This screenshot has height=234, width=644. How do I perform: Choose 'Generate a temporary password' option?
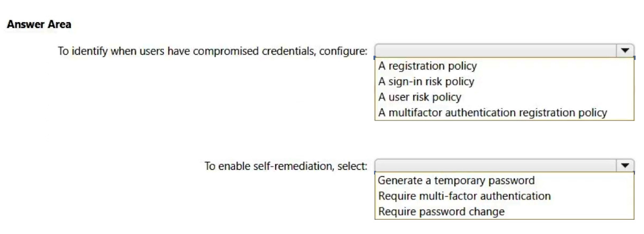coord(456,181)
